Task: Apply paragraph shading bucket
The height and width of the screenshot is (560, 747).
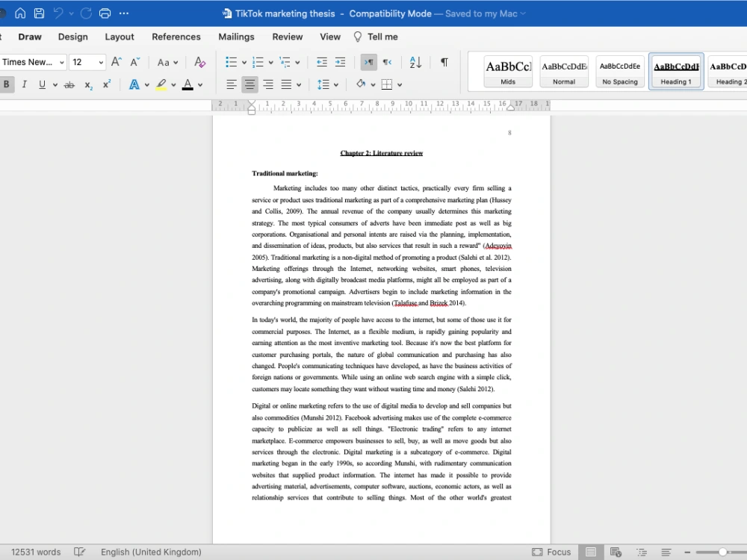Action: point(361,84)
